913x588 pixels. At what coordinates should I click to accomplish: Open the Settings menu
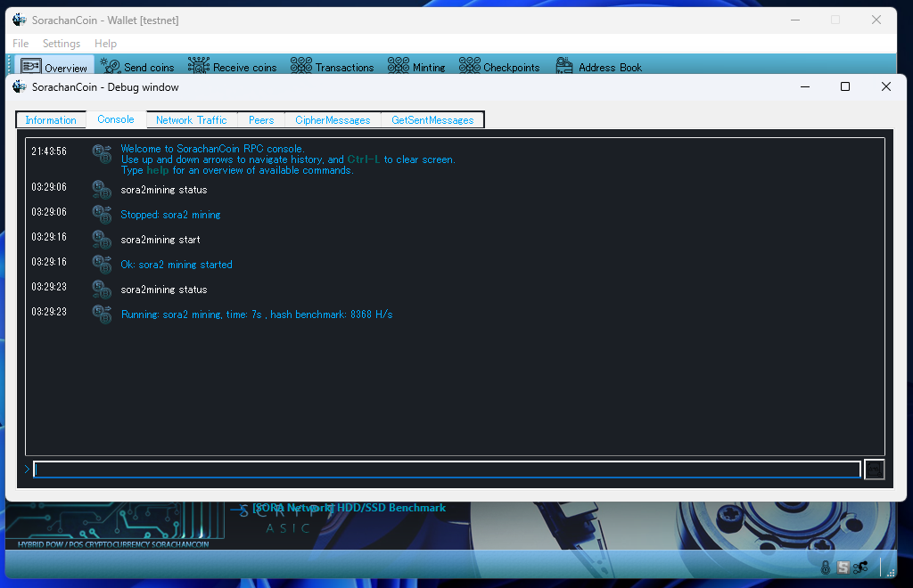point(62,44)
